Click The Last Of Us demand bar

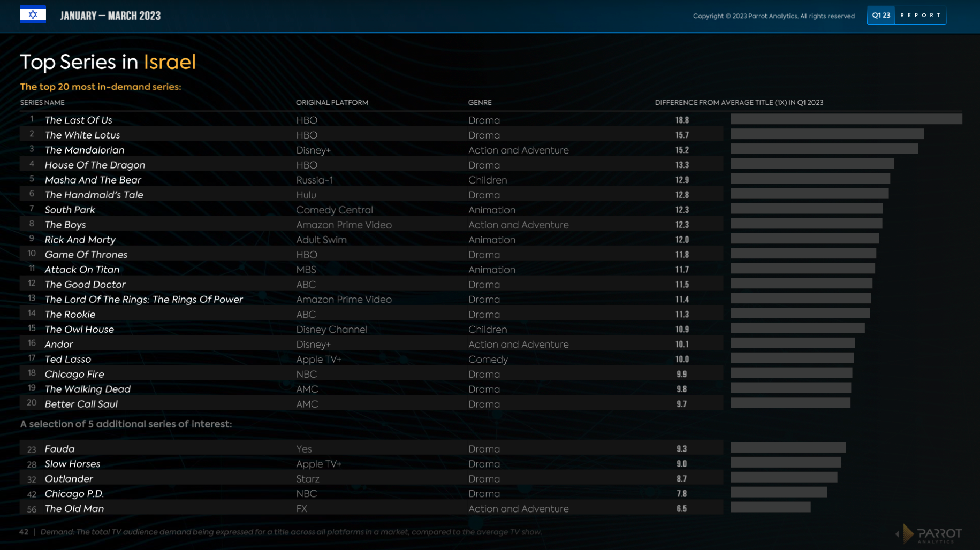click(846, 119)
